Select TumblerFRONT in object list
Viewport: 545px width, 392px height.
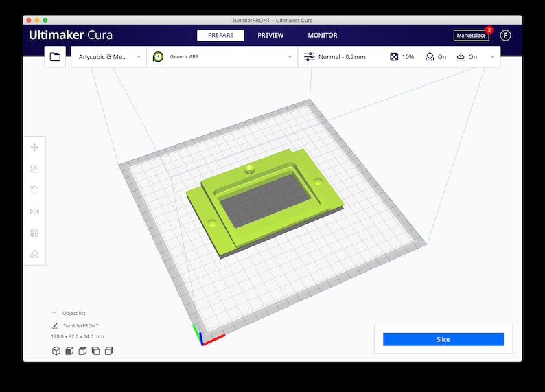coord(80,325)
